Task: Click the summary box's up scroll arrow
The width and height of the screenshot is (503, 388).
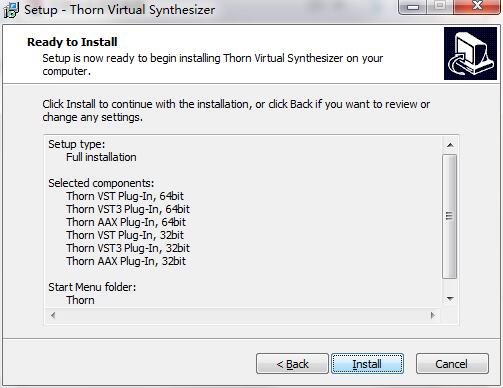Action: [x=450, y=145]
